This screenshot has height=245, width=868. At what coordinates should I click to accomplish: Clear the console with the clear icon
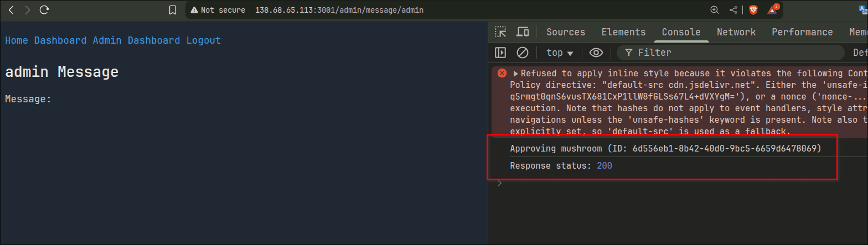pyautogui.click(x=522, y=53)
